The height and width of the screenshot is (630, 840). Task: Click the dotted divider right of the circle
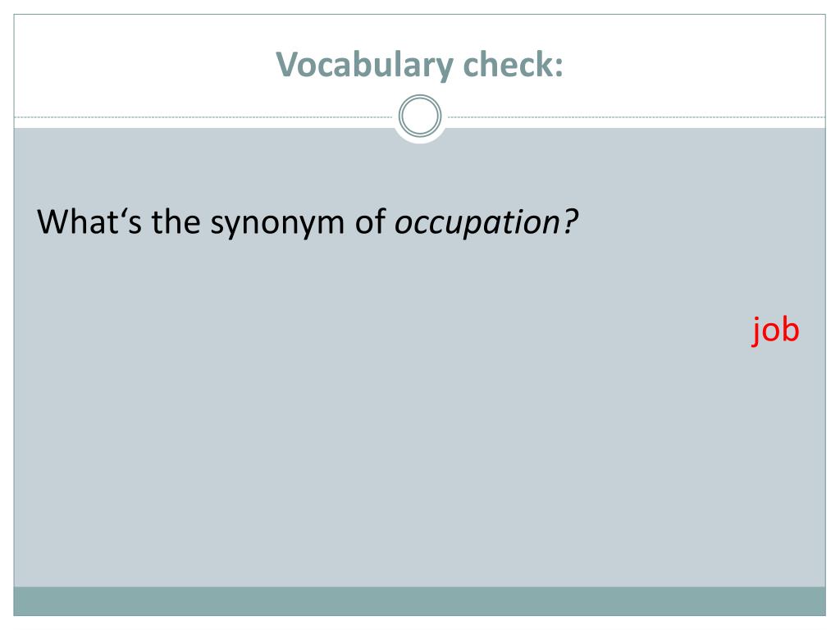coord(637,116)
